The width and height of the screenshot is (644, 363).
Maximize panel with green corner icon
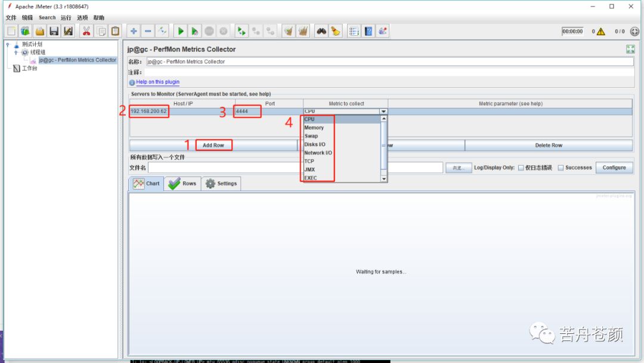point(630,50)
